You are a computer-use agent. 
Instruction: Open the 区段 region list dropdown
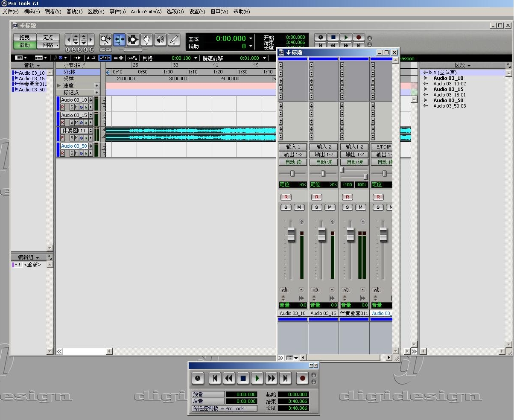point(462,65)
